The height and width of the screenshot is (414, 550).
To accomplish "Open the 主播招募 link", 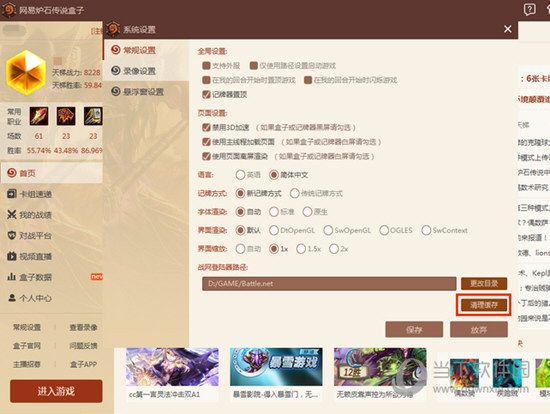I will click(27, 365).
